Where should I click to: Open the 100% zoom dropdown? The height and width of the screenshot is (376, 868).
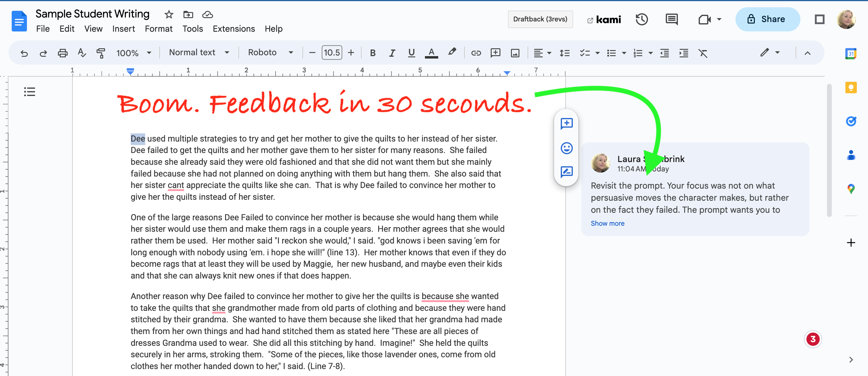(x=133, y=53)
